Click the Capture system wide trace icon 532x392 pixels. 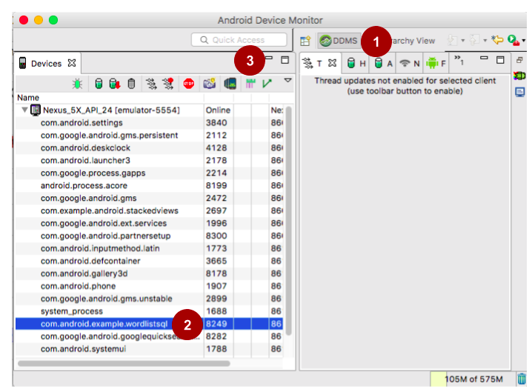coord(250,84)
